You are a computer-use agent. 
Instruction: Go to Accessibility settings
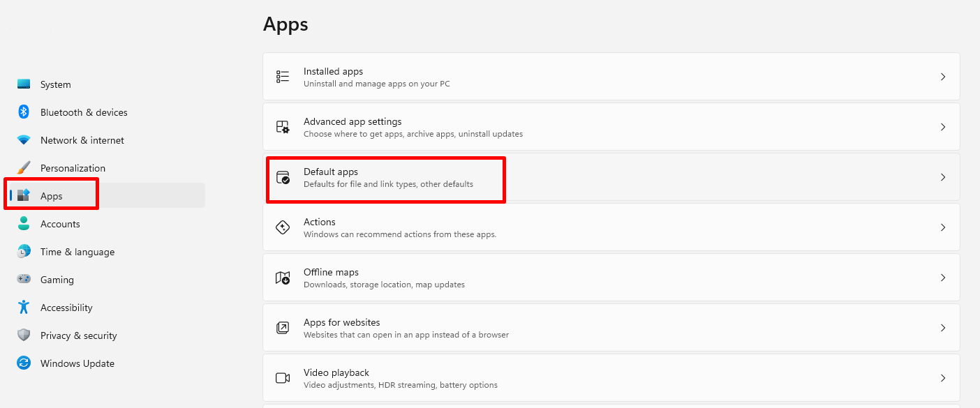point(66,308)
